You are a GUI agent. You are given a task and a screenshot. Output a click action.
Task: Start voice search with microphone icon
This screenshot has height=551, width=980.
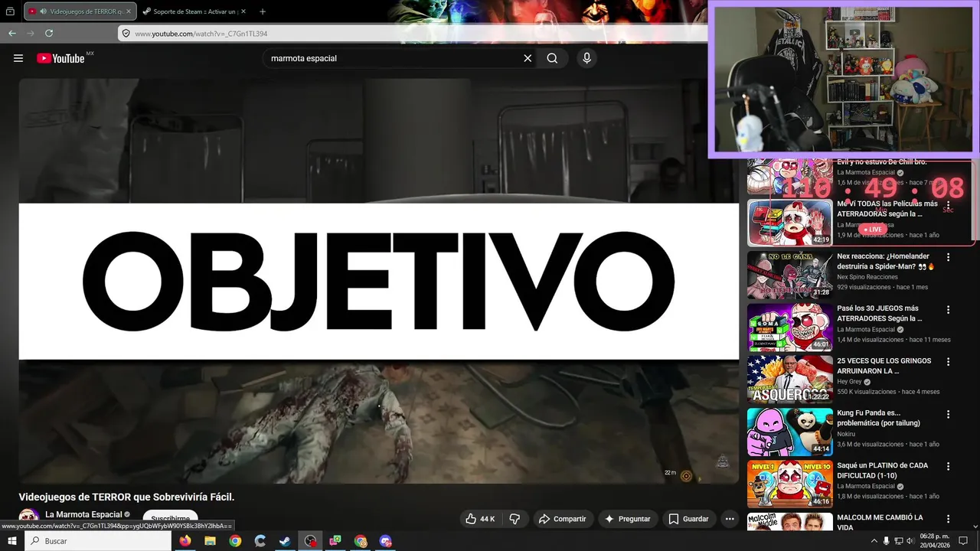tap(586, 58)
